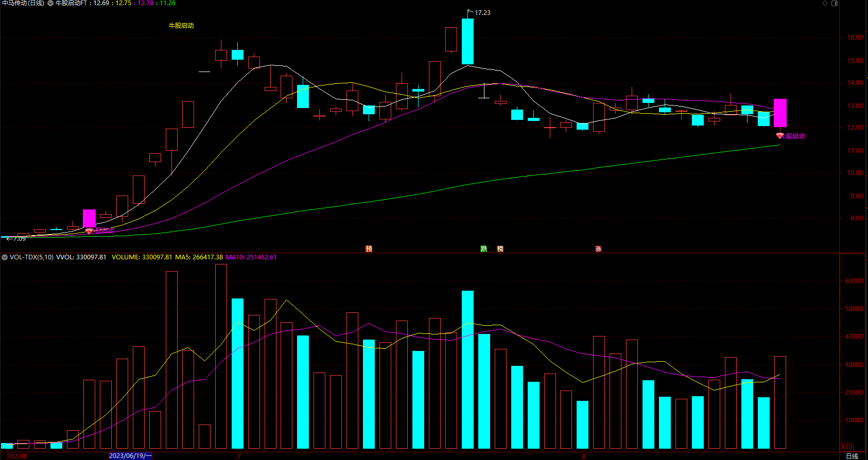The width and height of the screenshot is (868, 460).
Task: Click the 涨 event marker icon
Action: tap(598, 249)
